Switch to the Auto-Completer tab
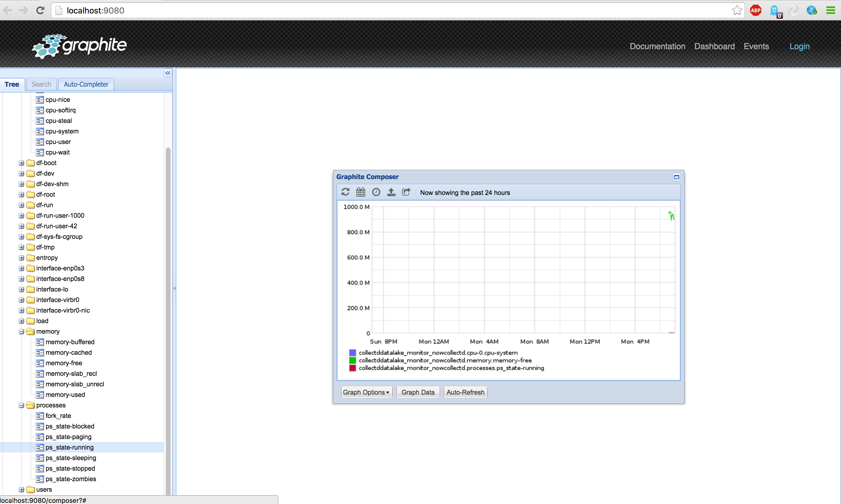The image size is (841, 504). coord(86,85)
